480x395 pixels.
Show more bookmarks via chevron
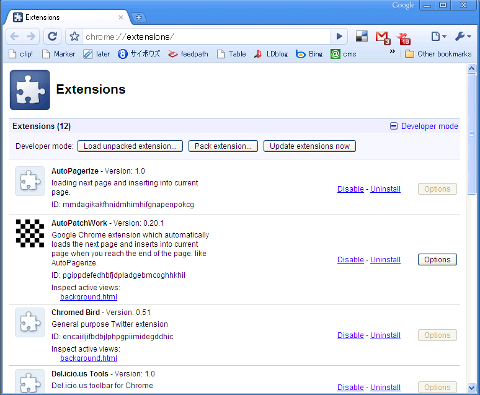click(x=392, y=52)
